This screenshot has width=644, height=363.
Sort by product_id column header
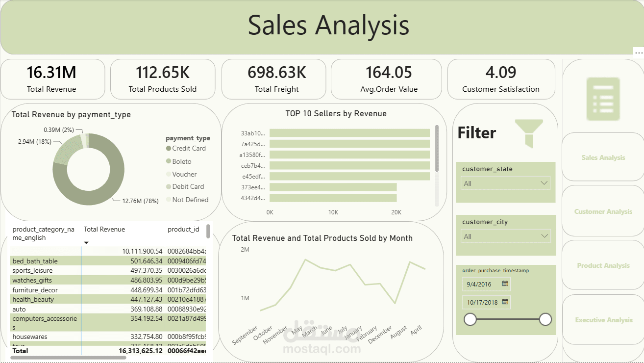[x=183, y=229]
